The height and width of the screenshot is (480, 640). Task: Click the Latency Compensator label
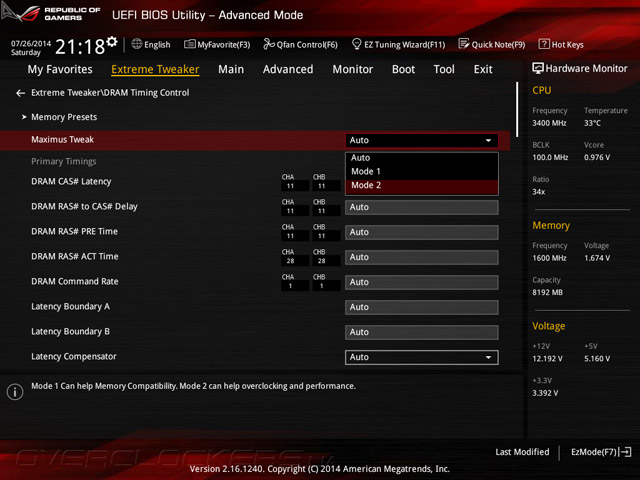tap(74, 357)
